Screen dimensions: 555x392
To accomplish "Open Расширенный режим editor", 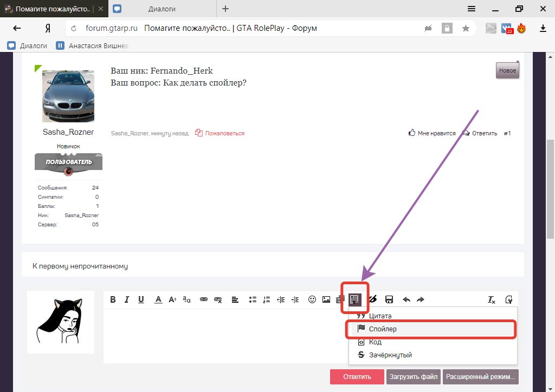I will tap(480, 377).
